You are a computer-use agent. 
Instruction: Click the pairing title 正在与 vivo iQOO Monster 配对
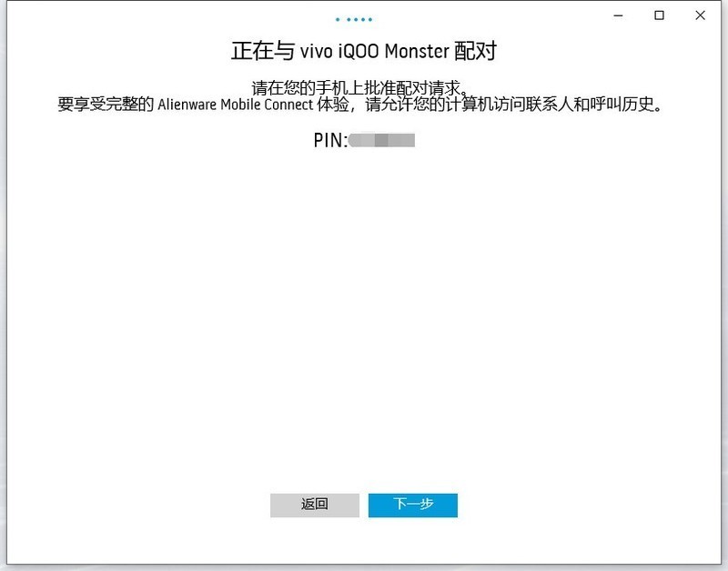[364, 50]
